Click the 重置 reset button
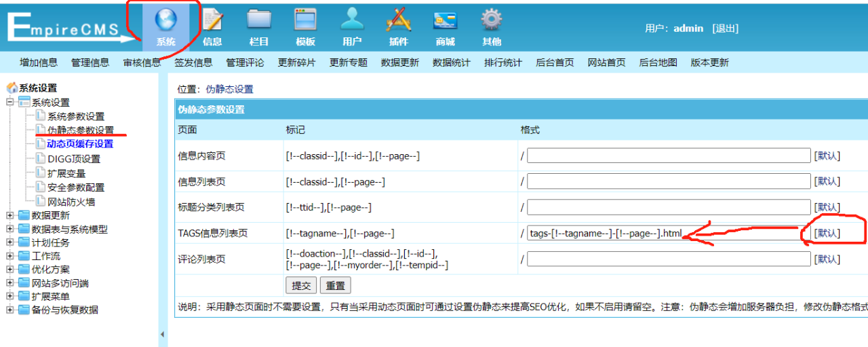868x347 pixels. point(334,286)
